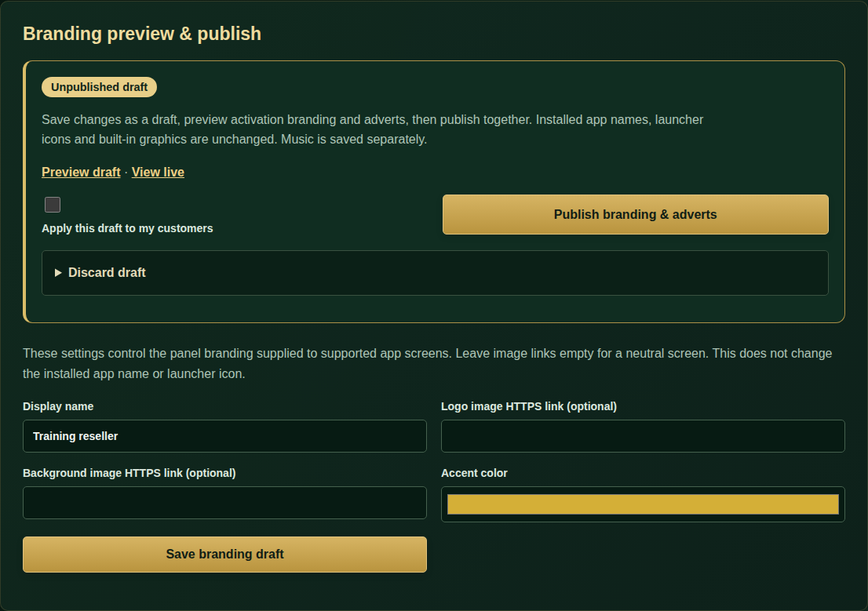868x611 pixels.
Task: Click the Accent color label
Action: tap(474, 473)
